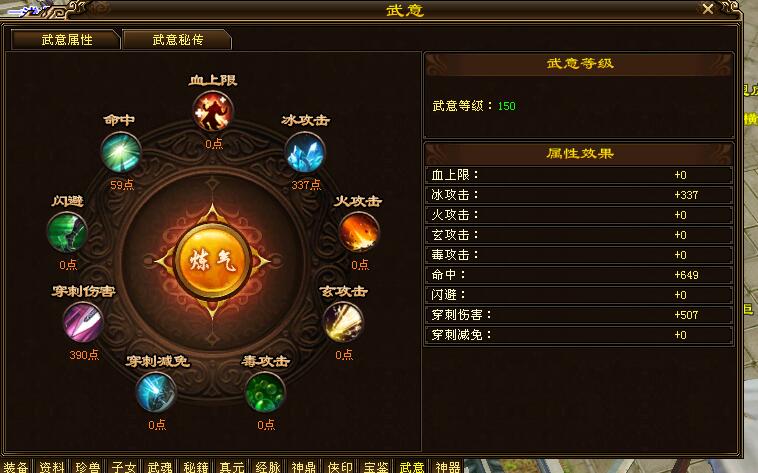Select the 血上限 attribute orb
Image resolution: width=758 pixels, height=473 pixels.
point(213,112)
